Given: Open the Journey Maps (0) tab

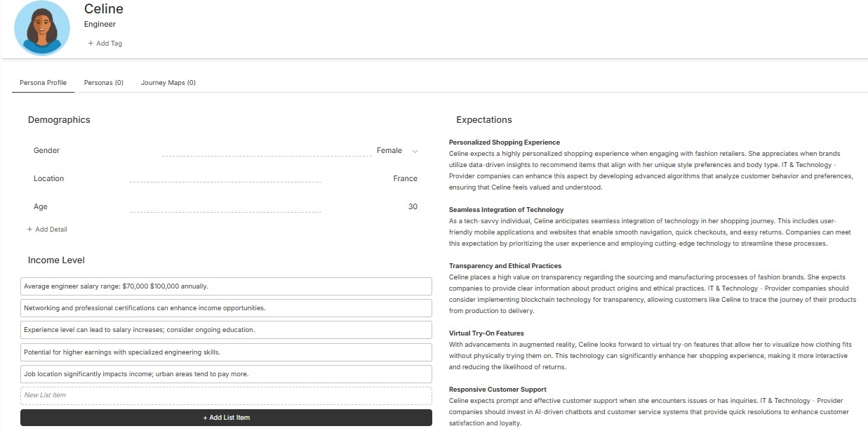Looking at the screenshot, I should [168, 83].
